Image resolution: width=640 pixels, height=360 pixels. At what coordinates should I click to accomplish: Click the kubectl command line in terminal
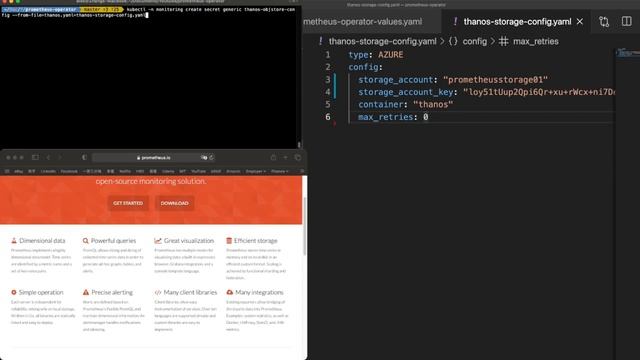[148, 12]
